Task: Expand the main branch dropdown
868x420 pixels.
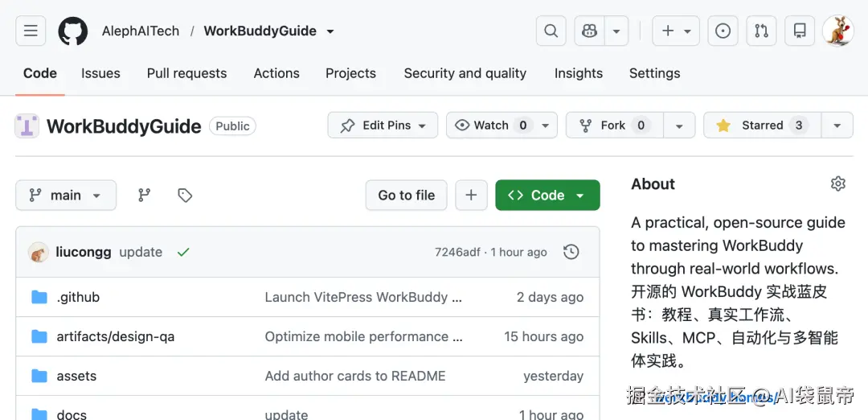Action: 66,195
